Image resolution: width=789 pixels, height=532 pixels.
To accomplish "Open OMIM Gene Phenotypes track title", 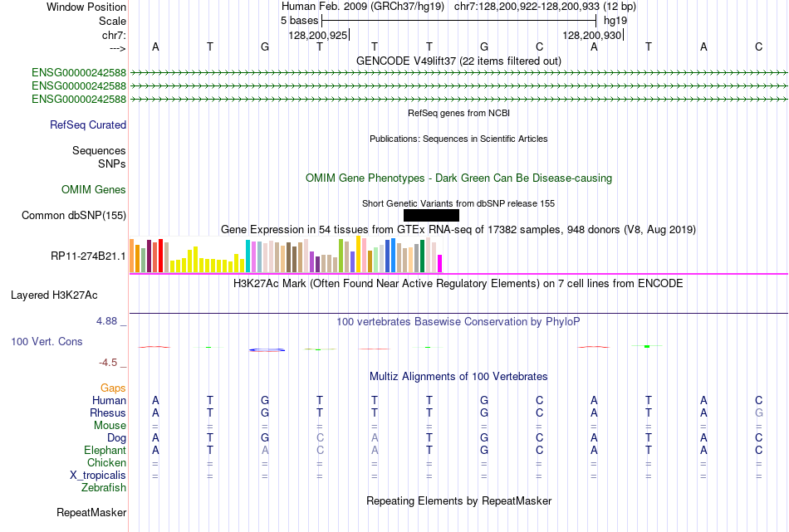I will 458,178.
